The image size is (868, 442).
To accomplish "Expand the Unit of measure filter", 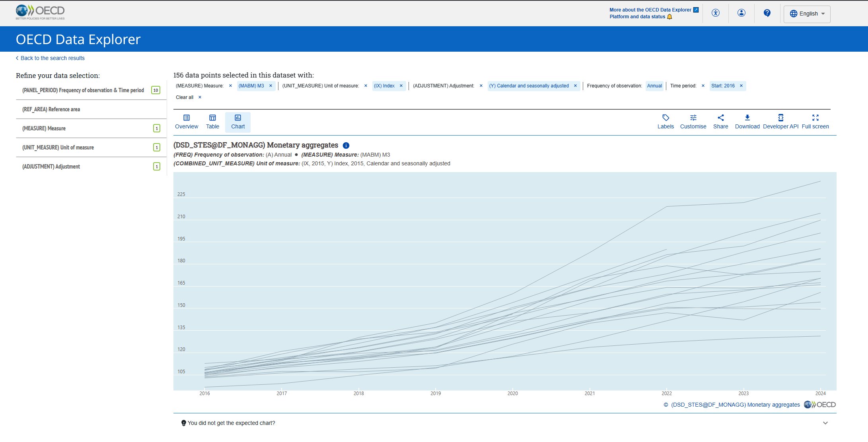I will tap(91, 147).
